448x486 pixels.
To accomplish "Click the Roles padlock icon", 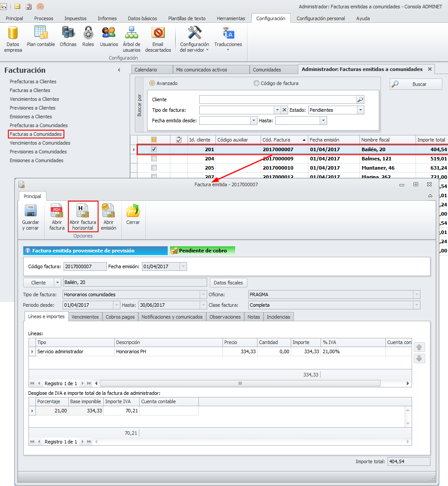I will [x=88, y=33].
